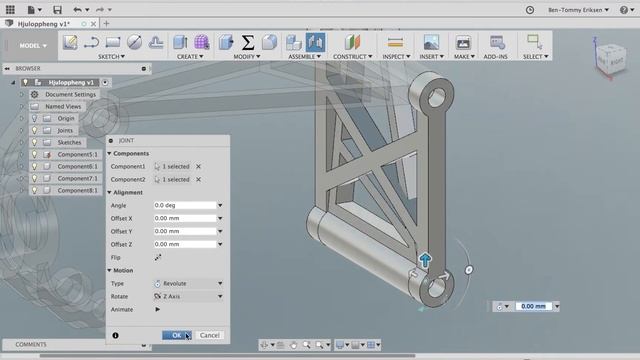Toggle visibility of Component7:1
The image size is (640, 360).
[x=35, y=178]
